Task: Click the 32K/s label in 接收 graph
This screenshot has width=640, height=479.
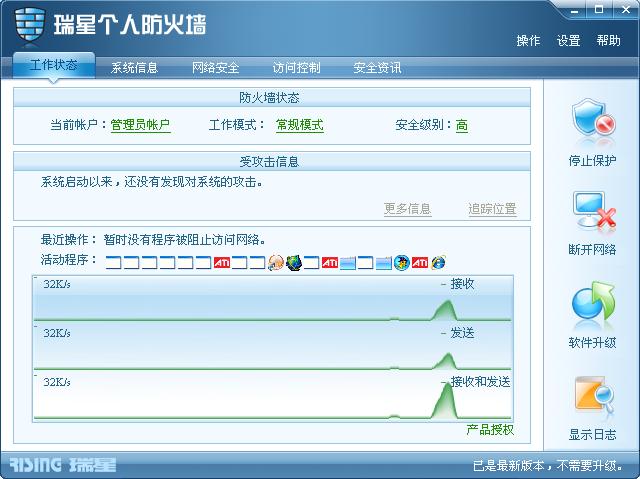Action: click(57, 284)
